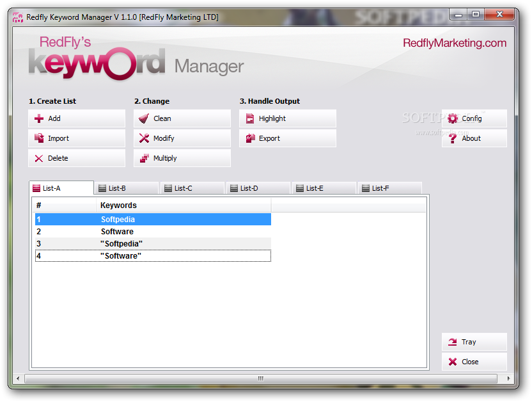
Task: Click the About question mark icon
Action: point(453,138)
